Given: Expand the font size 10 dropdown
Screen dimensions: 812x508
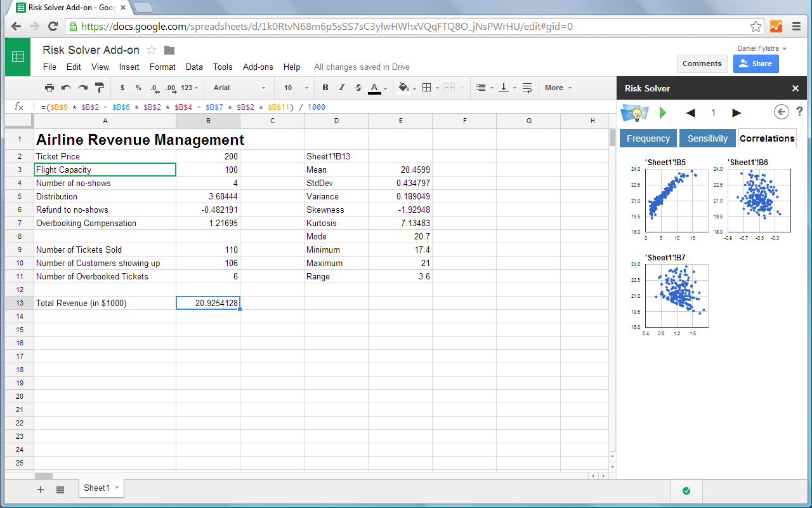Looking at the screenshot, I should tap(296, 88).
